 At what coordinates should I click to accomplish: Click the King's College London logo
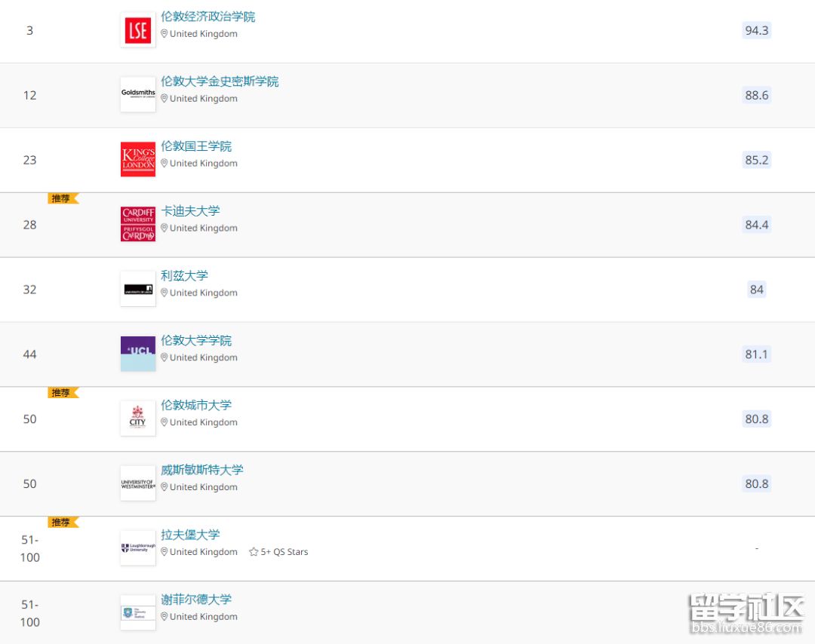137,159
